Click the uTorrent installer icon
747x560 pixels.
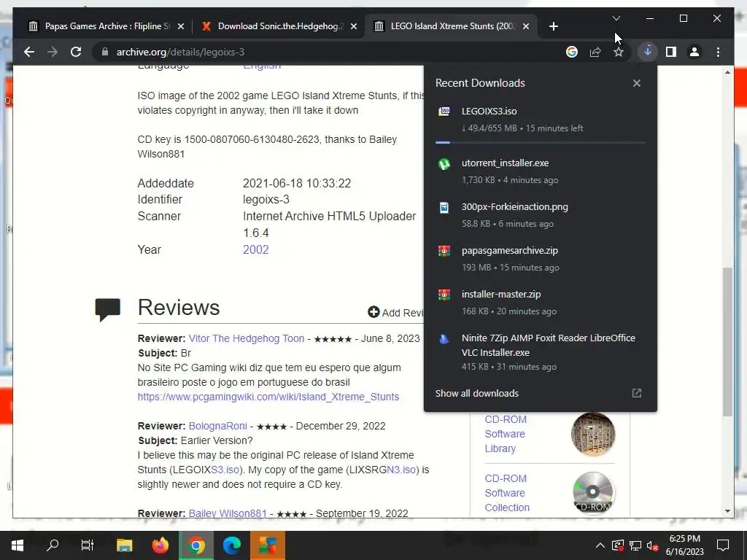tap(444, 164)
